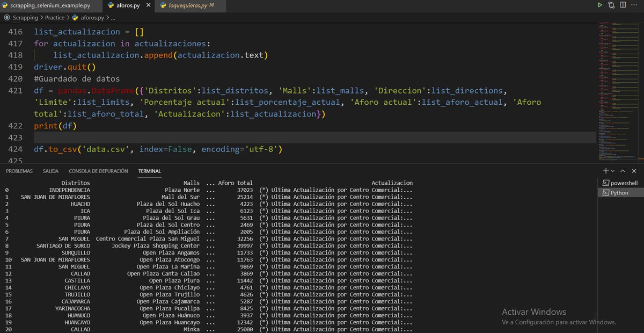
Task: Open the CONSOLA DE DEPURACIÓN tab
Action: [x=98, y=171]
